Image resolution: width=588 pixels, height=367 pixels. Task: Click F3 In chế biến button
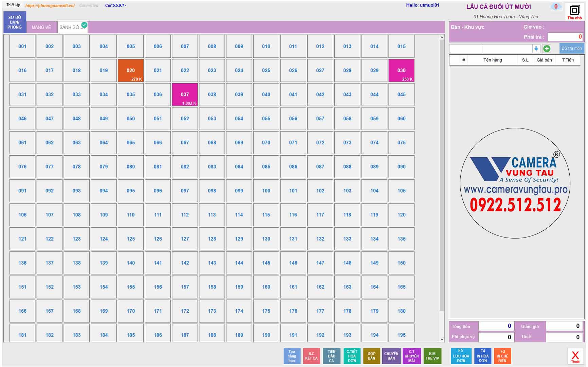pyautogui.click(x=502, y=356)
